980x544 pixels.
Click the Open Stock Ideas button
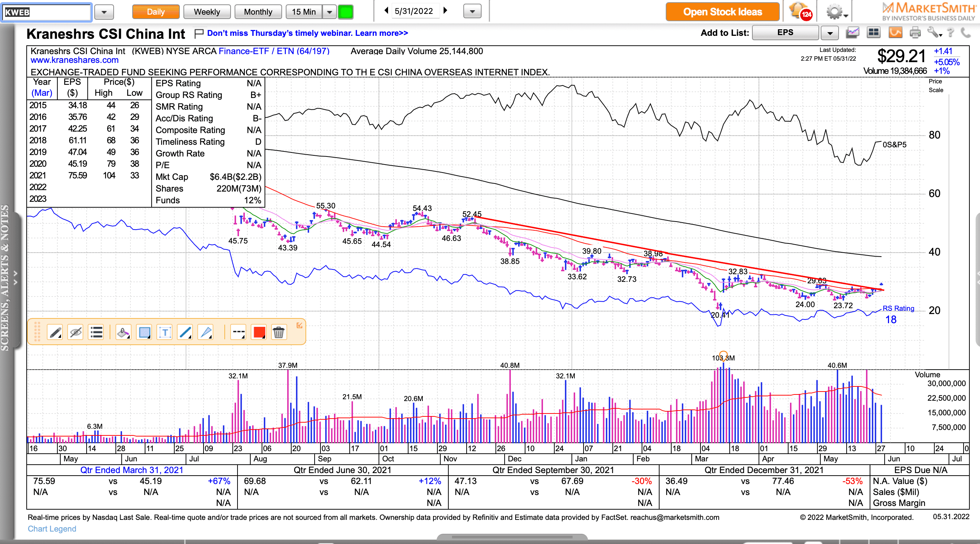click(722, 12)
